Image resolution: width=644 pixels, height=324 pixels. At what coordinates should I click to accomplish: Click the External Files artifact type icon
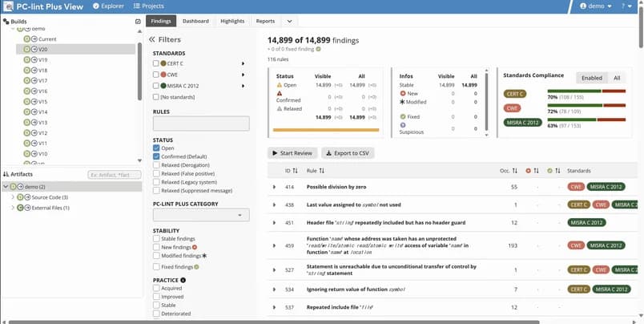tap(20, 208)
